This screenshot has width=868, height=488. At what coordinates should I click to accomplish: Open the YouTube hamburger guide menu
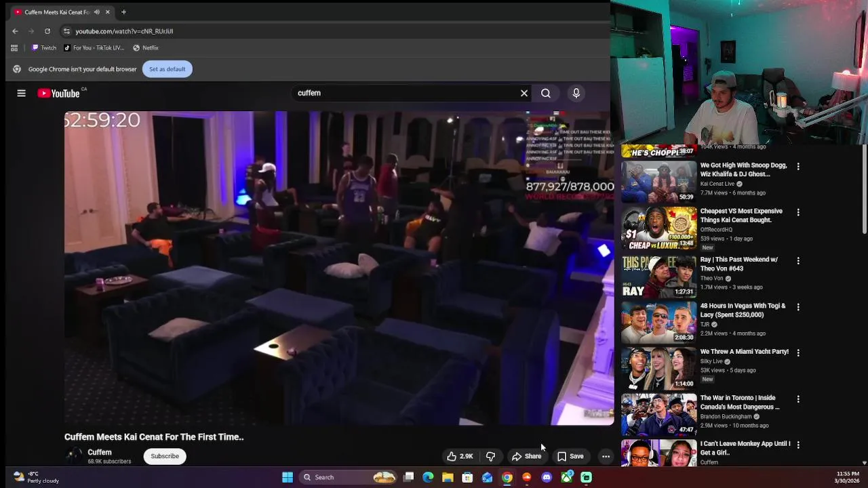pyautogui.click(x=21, y=94)
